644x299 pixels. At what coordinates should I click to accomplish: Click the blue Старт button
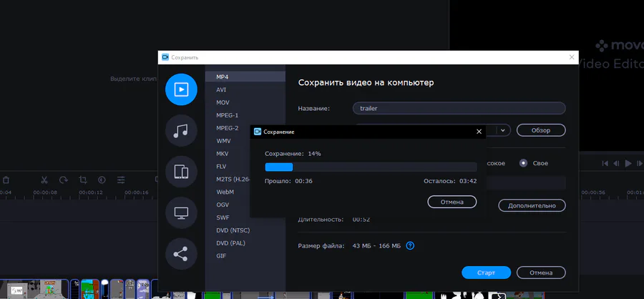pos(486,273)
